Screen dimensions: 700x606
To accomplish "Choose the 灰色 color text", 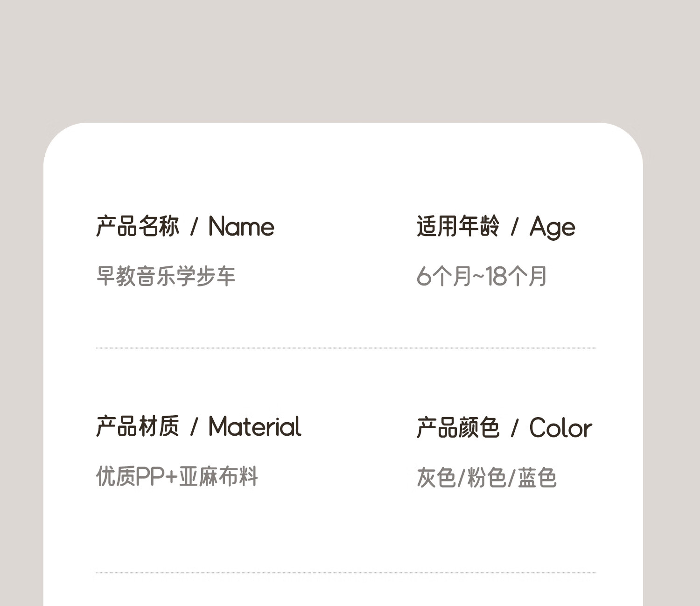I will [436, 478].
